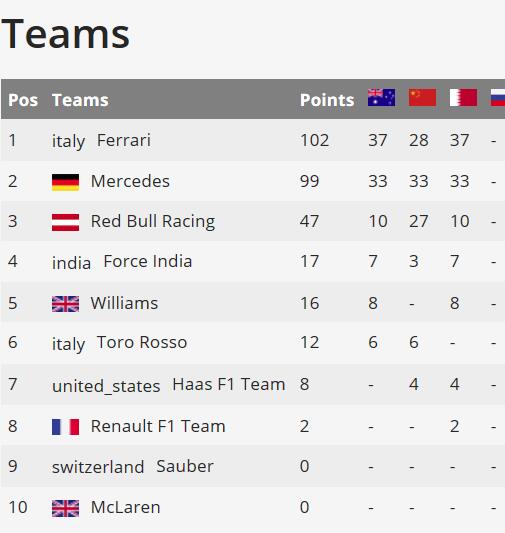Open the Ferrari team link
This screenshot has width=505, height=533.
click(x=124, y=140)
